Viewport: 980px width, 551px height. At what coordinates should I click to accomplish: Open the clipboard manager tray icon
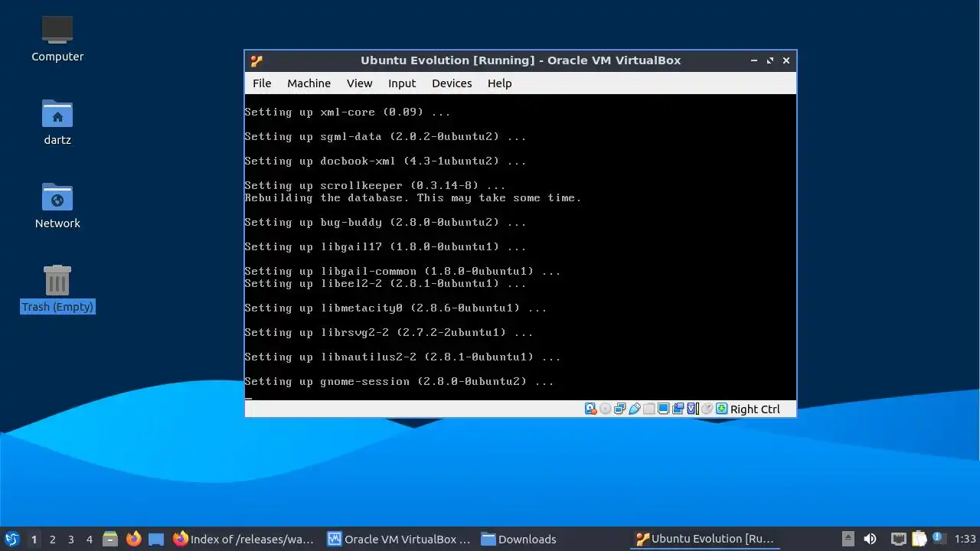920,539
